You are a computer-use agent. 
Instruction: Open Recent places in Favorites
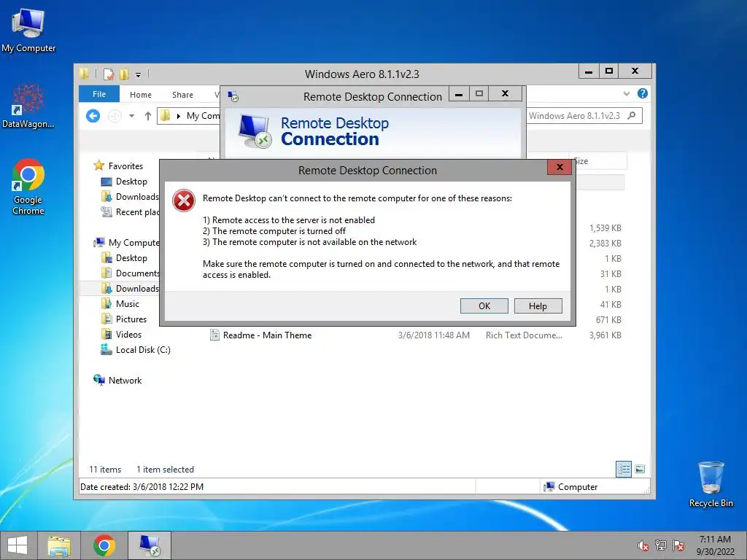(x=130, y=212)
